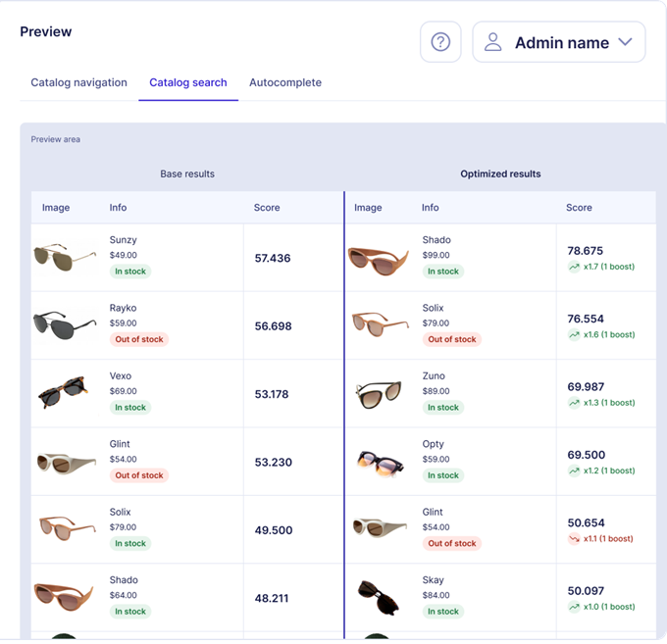The width and height of the screenshot is (667, 644).
Task: Click the Skay product name in optimized results
Action: tap(433, 580)
